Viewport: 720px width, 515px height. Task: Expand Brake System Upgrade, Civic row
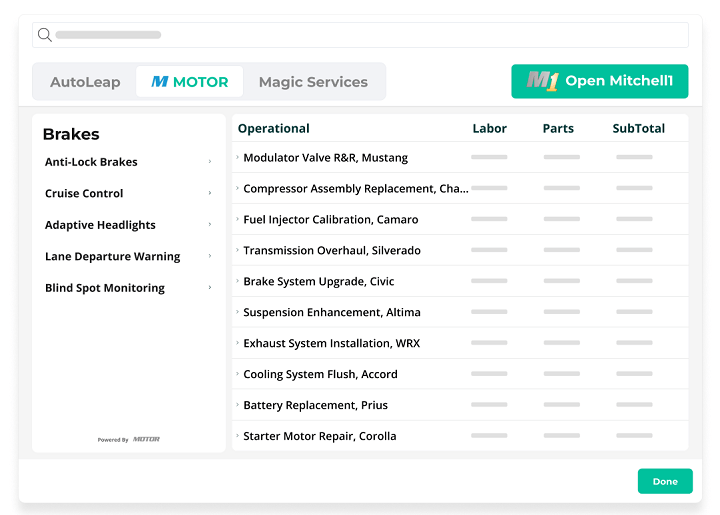(238, 282)
